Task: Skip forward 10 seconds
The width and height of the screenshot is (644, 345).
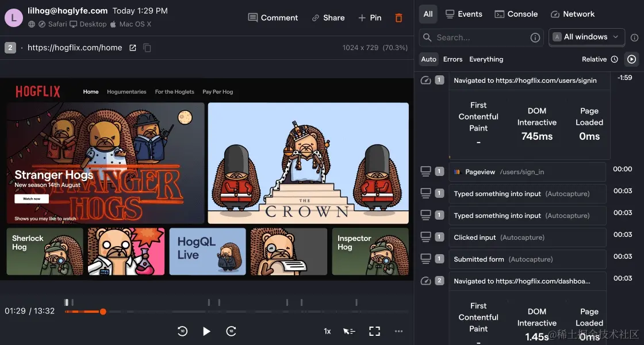Action: 231,331
